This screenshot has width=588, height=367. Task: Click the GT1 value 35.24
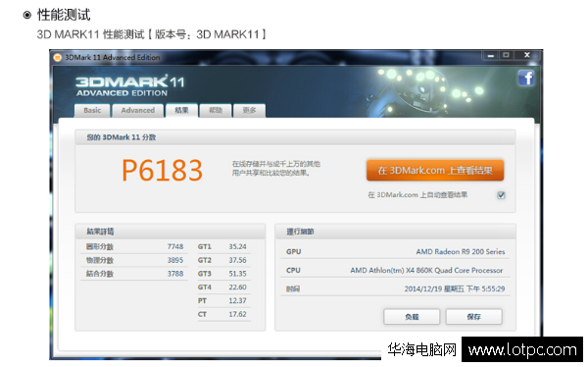(238, 247)
